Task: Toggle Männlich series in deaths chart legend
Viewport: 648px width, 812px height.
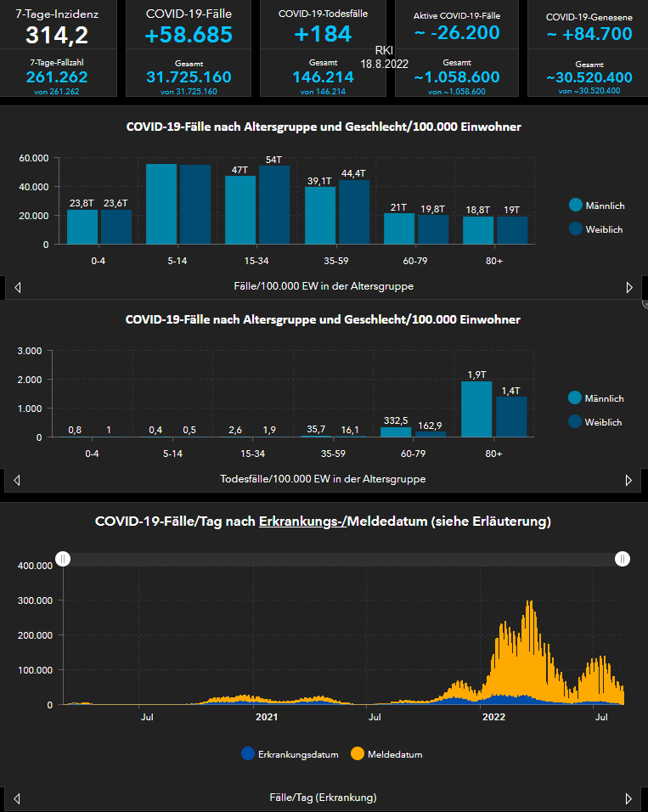Action: coord(596,398)
